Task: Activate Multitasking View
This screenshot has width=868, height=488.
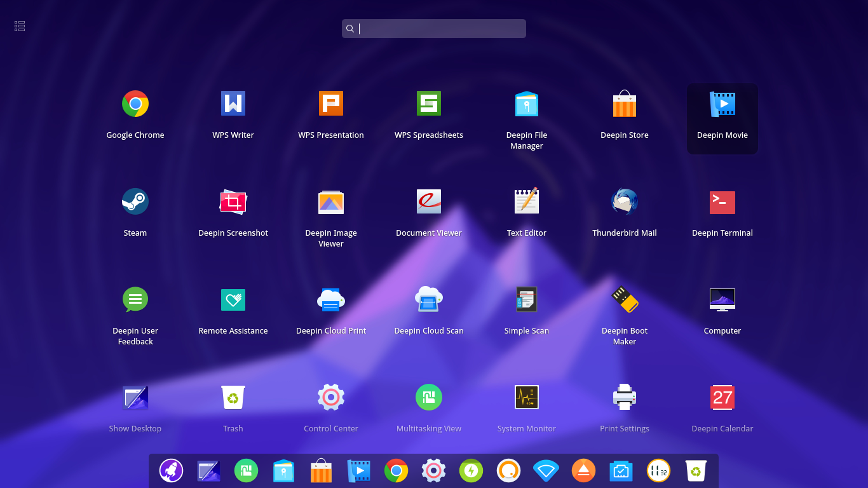Action: tap(429, 397)
